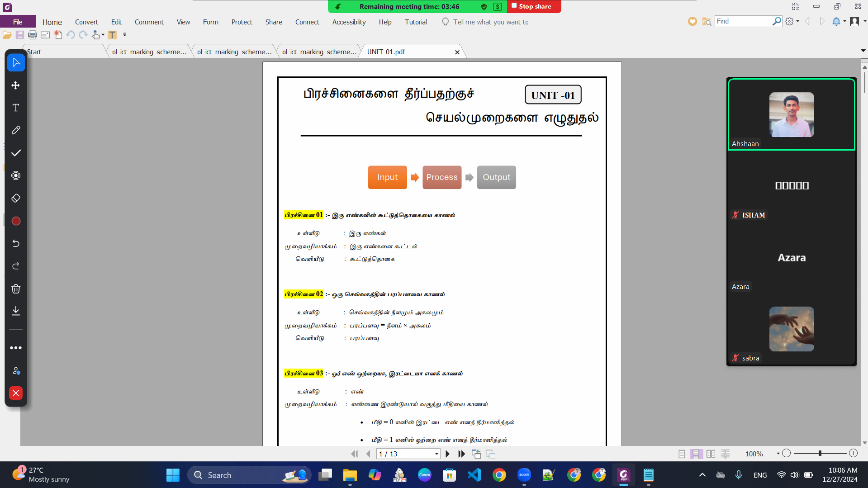
Task: Expand the zoom percentage dropdown
Action: 778,454
